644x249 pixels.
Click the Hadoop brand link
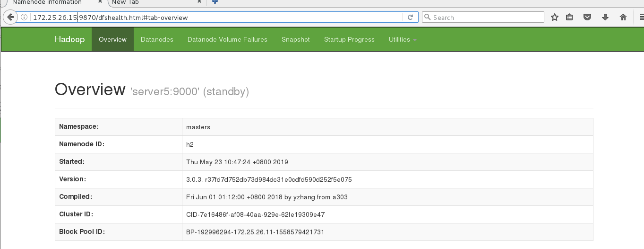[69, 39]
